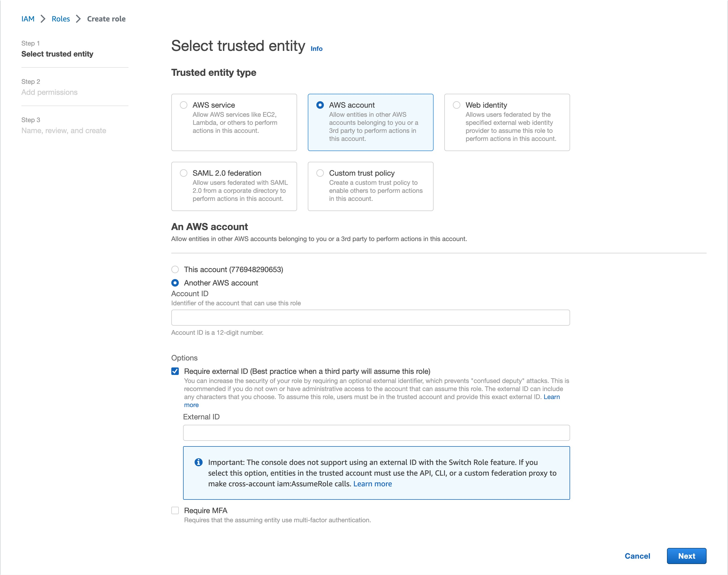The image size is (728, 575).
Task: Open Learn more link about external ID
Action: point(551,397)
